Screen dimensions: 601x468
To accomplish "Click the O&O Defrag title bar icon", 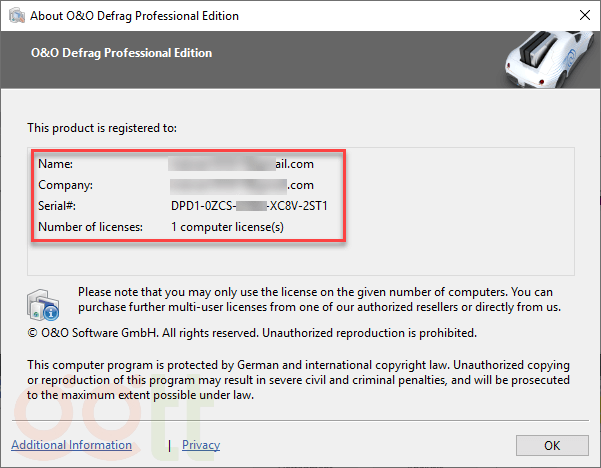I will click(15, 16).
